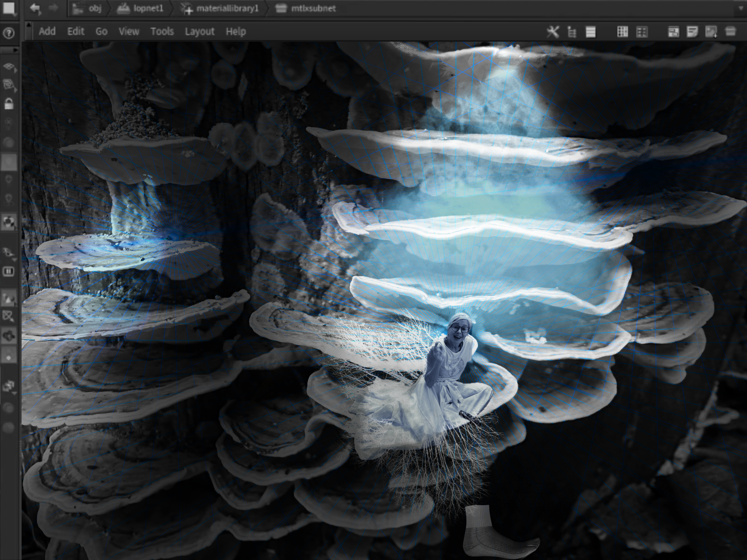Click the pause-style icon in sidebar
Screen dimensions: 747x560
(9, 271)
